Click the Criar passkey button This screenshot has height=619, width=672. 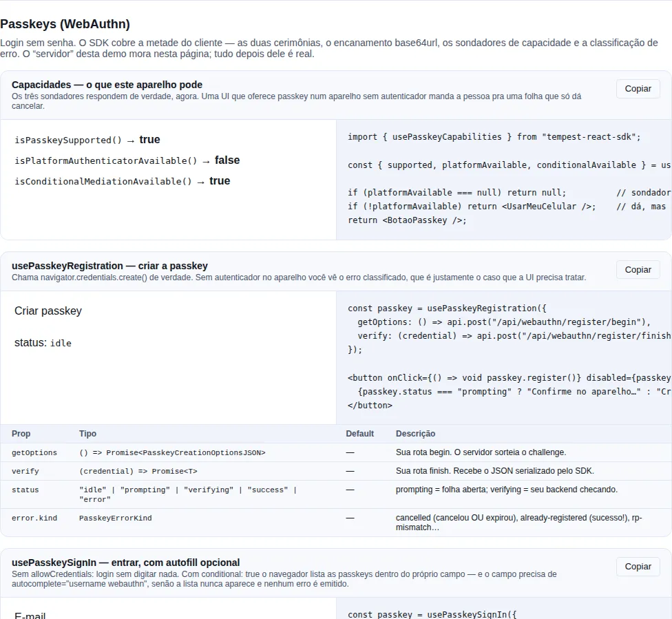click(x=48, y=311)
